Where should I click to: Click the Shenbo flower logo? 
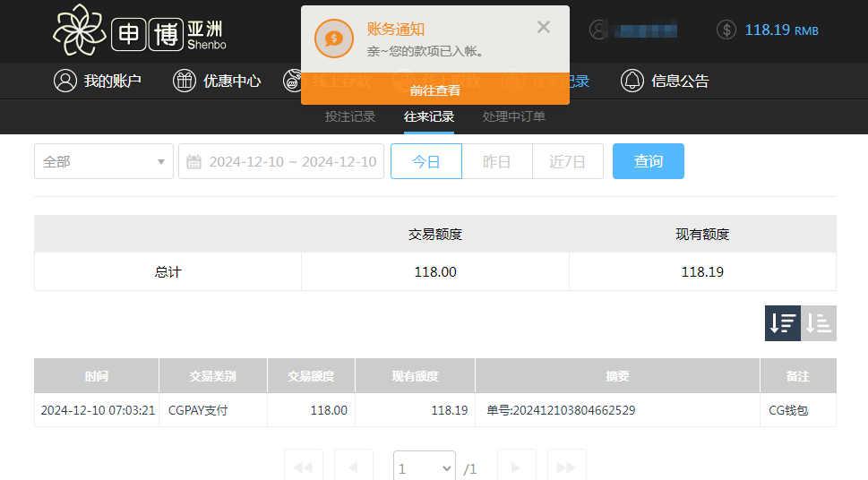79,30
